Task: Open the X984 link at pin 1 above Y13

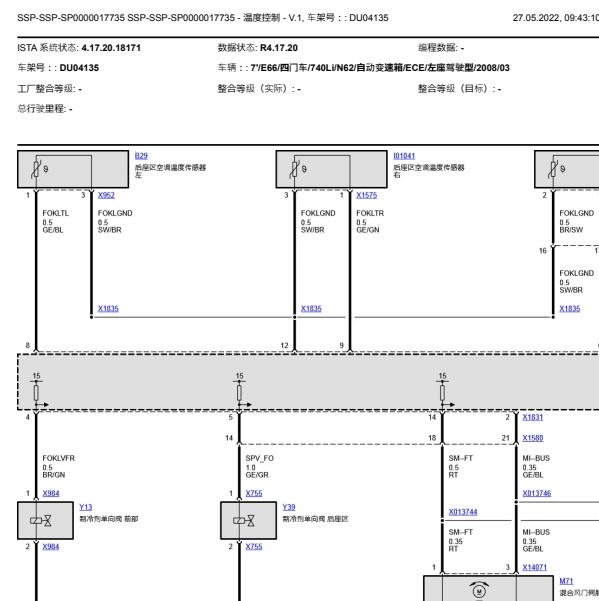Action: point(51,493)
